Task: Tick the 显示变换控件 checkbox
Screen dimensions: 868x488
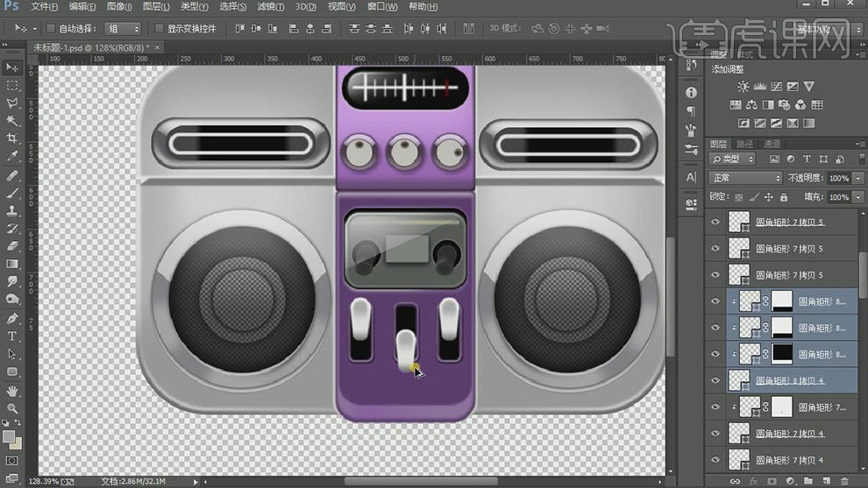Action: pos(157,28)
